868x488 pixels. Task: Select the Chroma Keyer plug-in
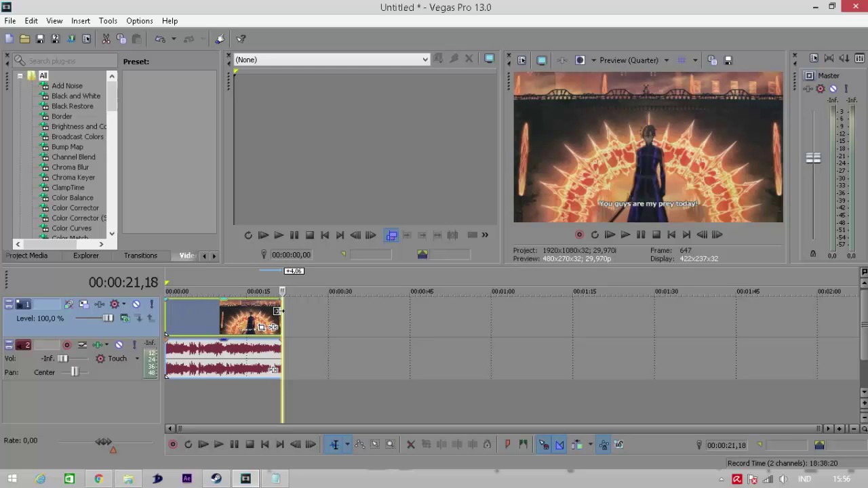tap(73, 178)
